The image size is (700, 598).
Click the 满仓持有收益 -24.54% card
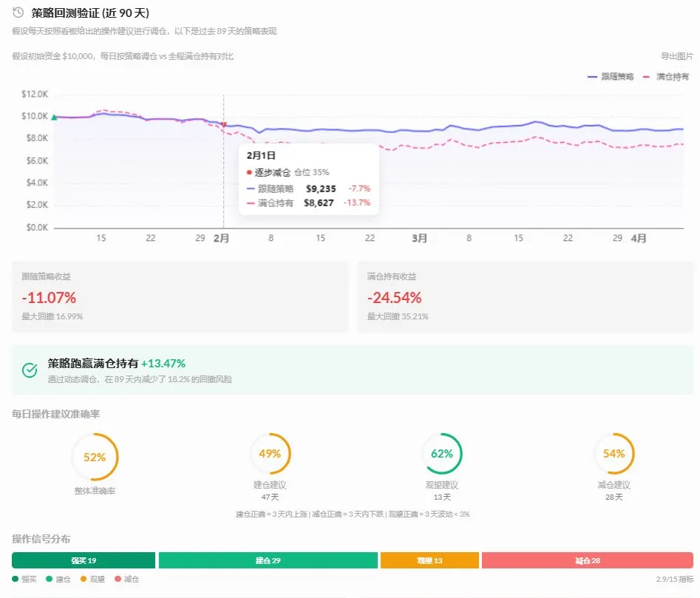[x=525, y=296]
